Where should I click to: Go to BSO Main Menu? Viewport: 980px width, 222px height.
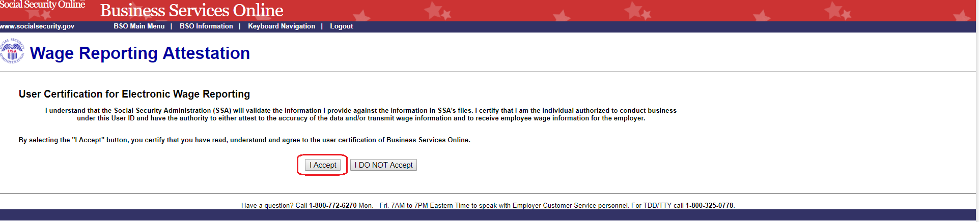(x=139, y=26)
